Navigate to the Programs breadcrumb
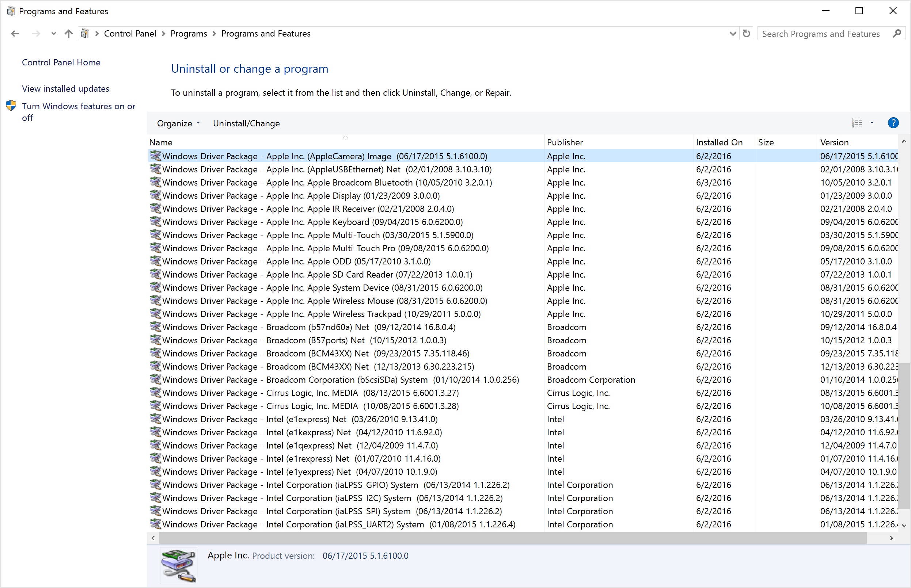This screenshot has width=911, height=588. 189,34
